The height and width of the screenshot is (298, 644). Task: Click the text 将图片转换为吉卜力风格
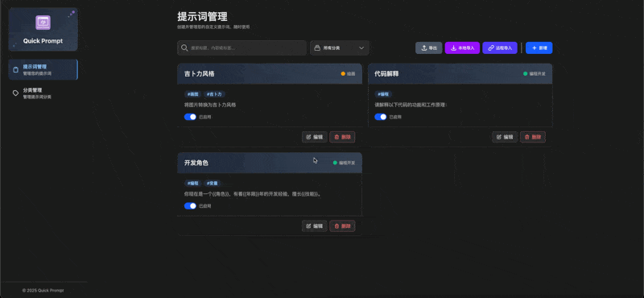[210, 105]
